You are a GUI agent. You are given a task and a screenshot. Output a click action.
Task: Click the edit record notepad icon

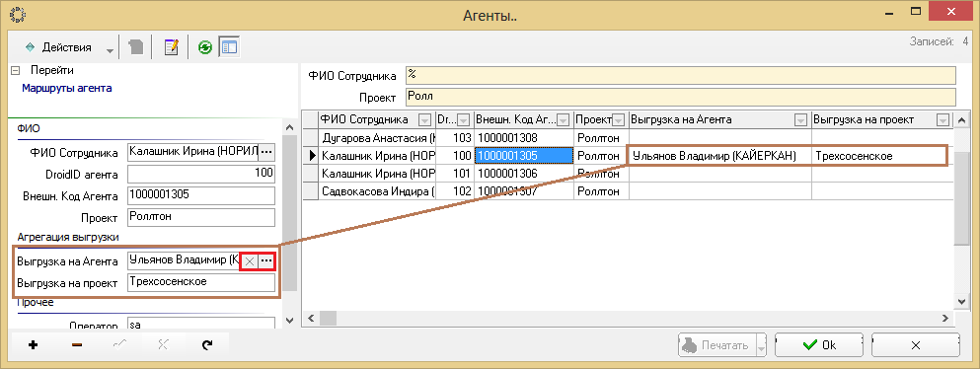tap(172, 47)
